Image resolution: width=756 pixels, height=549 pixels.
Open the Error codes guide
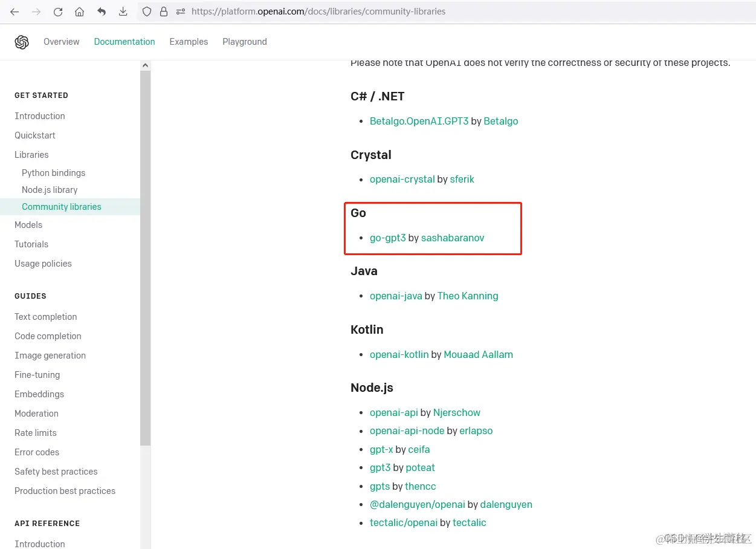click(37, 452)
